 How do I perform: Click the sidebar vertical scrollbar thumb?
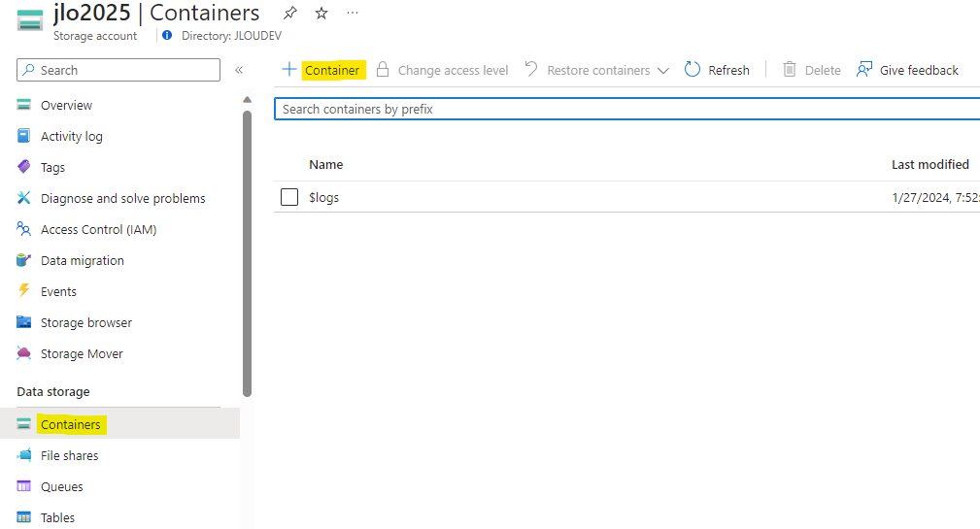click(x=247, y=253)
